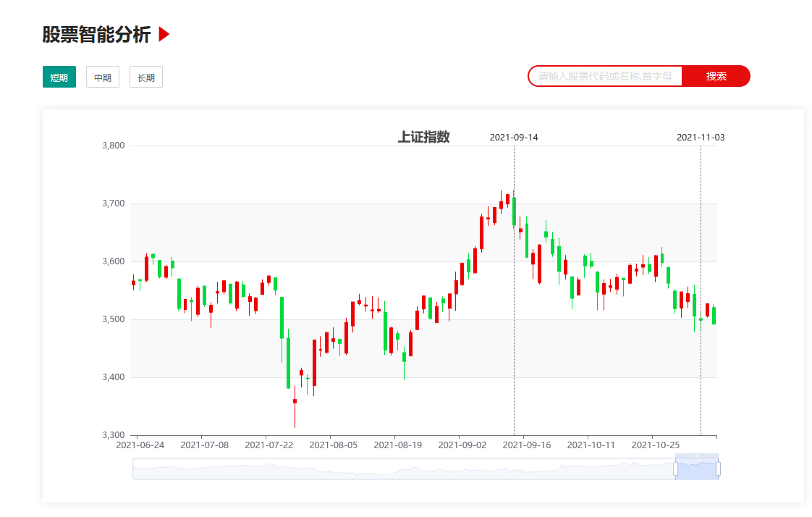
Task: Click the 3,700 y-axis label
Action: [114, 203]
